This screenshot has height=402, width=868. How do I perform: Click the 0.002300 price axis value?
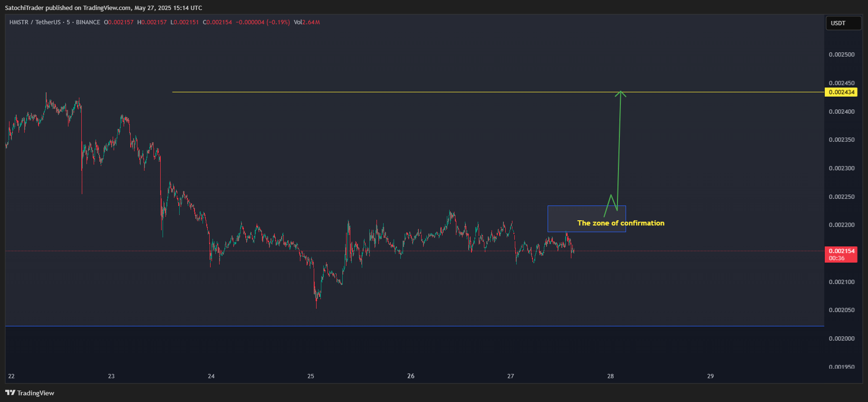[841, 168]
